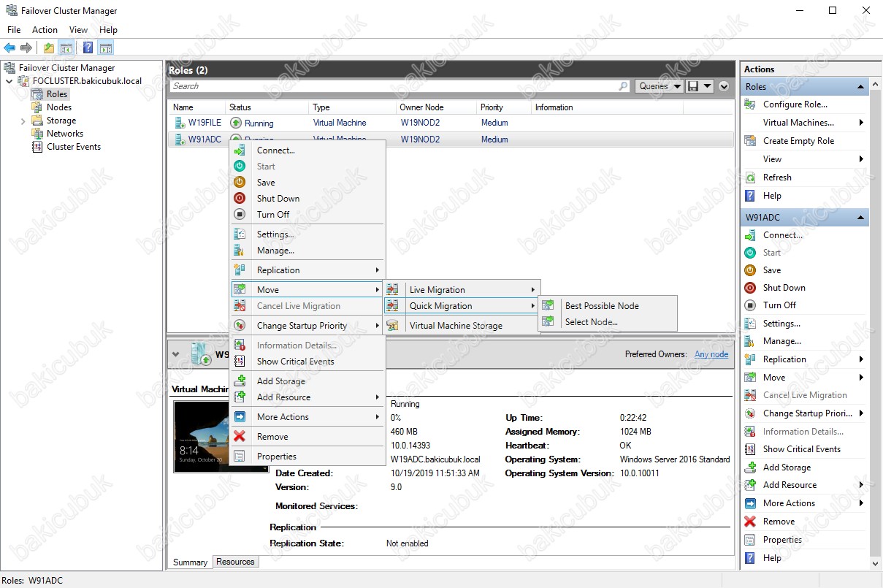
Task: Click Create Empty Role in Actions pane
Action: pos(798,141)
